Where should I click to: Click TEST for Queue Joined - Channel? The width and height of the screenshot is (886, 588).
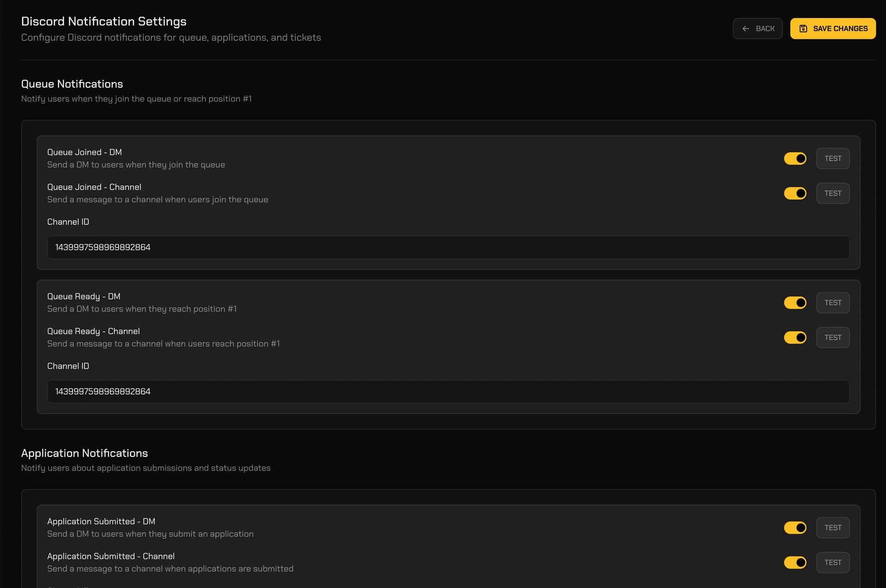click(833, 193)
